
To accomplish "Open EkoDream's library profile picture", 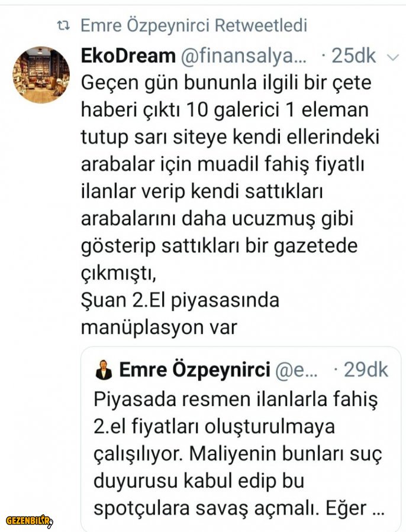I will tap(41, 75).
